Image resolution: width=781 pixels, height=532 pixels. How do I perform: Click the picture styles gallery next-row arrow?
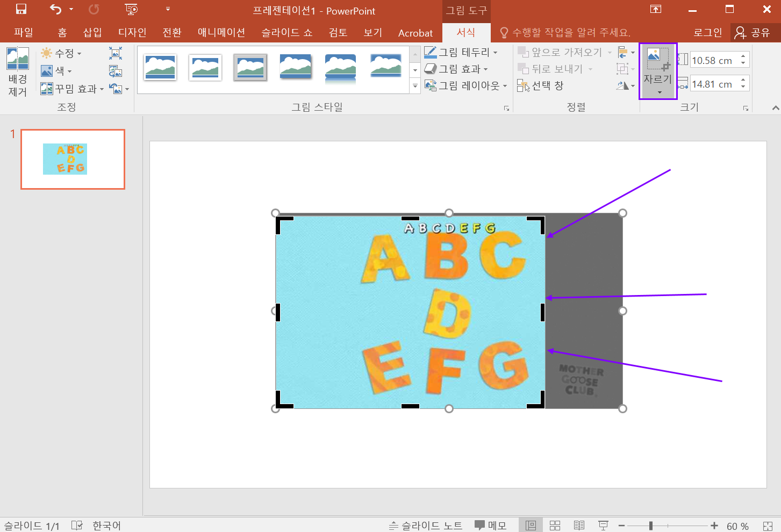(415, 70)
